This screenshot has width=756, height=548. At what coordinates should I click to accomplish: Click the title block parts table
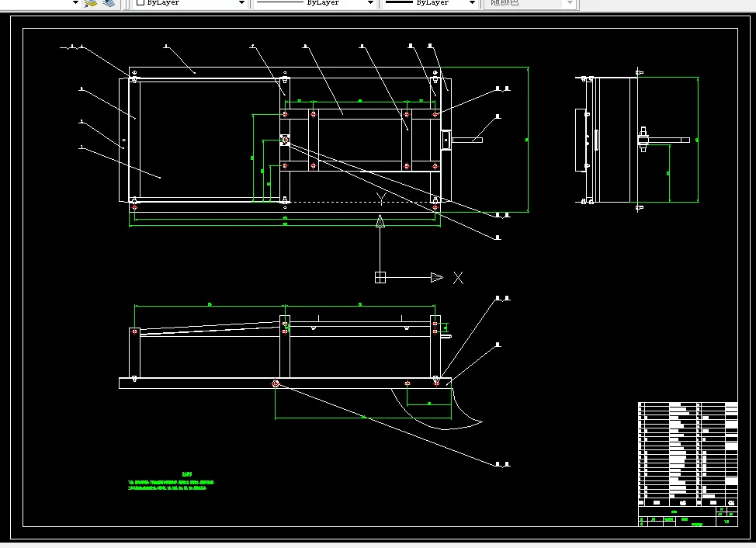point(688,464)
